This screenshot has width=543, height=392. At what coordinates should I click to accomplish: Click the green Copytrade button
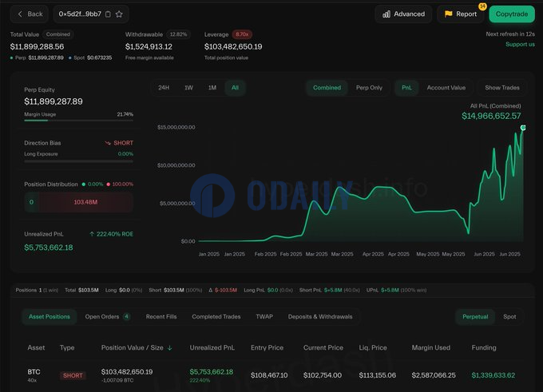click(x=512, y=14)
